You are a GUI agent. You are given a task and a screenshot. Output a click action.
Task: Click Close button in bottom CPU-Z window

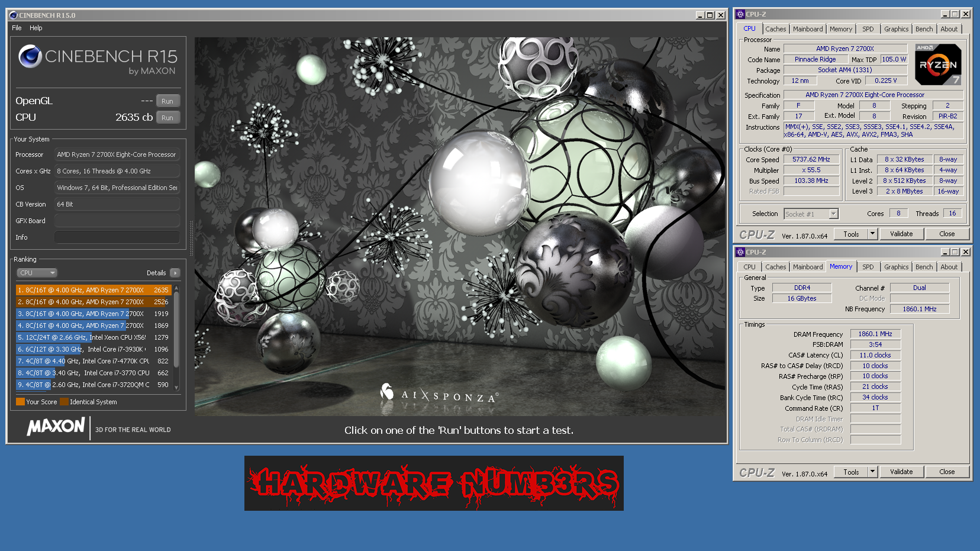coord(947,472)
